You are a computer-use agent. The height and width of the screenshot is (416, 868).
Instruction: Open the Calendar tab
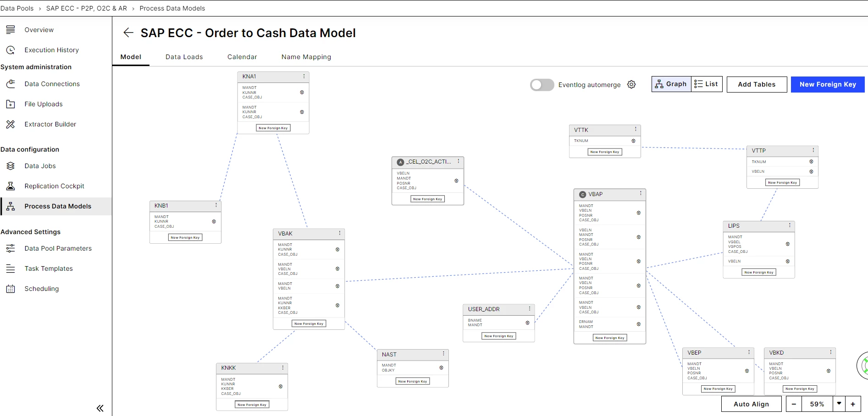tap(242, 57)
